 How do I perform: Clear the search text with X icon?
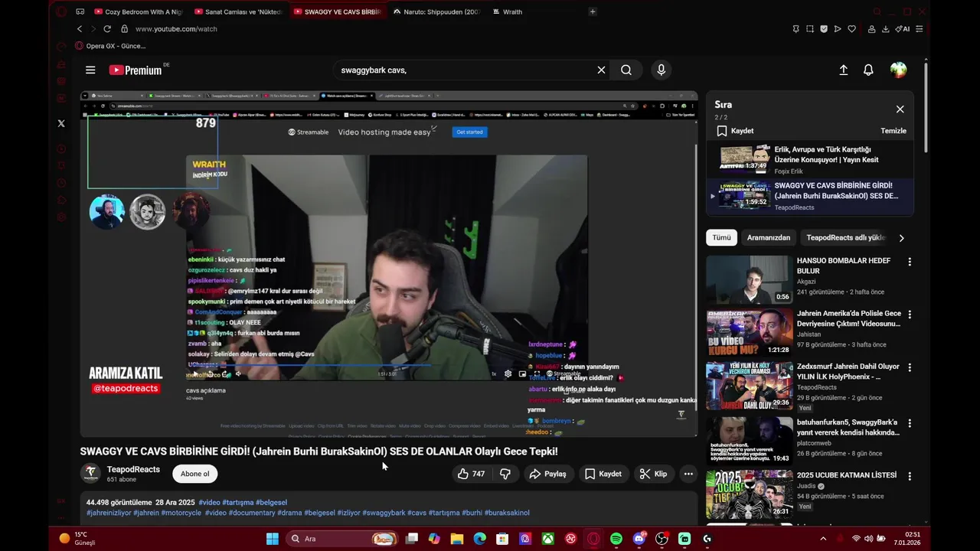601,70
